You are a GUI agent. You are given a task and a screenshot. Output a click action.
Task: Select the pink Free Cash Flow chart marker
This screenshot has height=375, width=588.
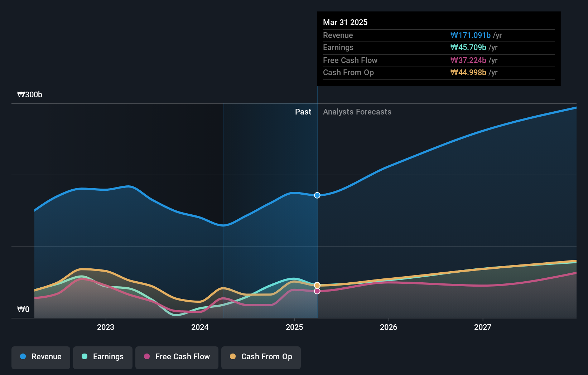[x=317, y=291]
